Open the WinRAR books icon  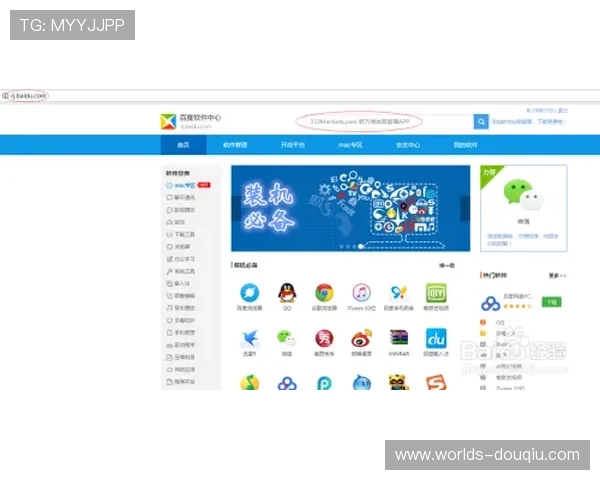[x=398, y=338]
